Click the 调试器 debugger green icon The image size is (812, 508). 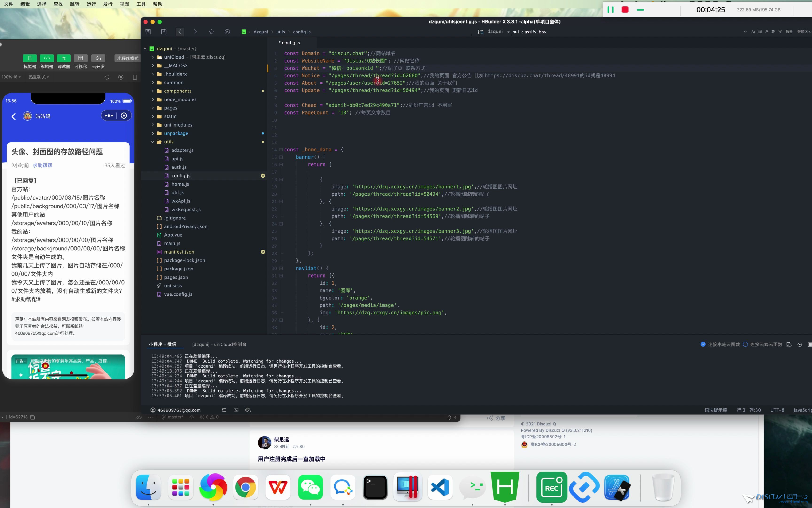(64, 58)
